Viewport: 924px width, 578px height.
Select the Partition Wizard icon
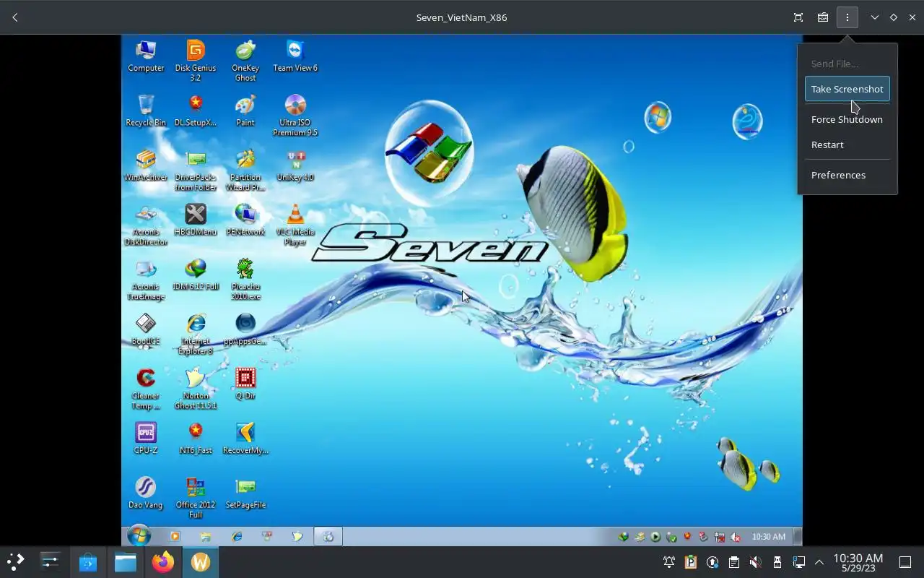point(245,171)
